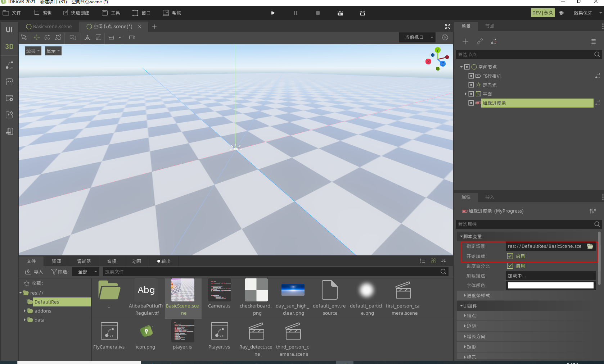
Task: Select the DefaultRes folder in tree
Action: tap(59, 302)
